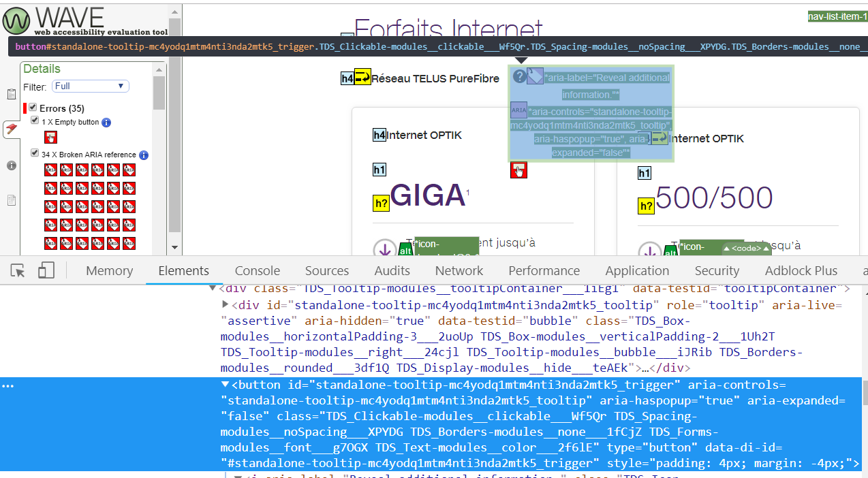Open the Performance tab
The height and width of the screenshot is (478, 868).
point(544,271)
